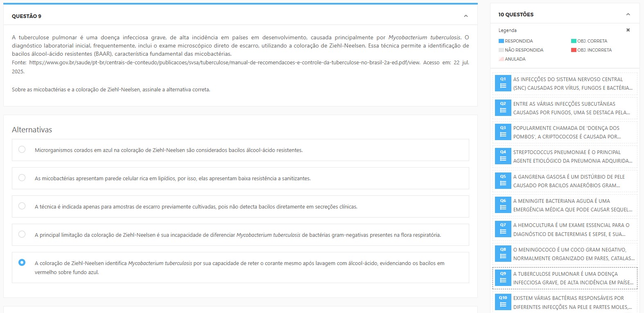Click the red Obj. Incorreta legend swatch
644x313 pixels.
(x=574, y=50)
